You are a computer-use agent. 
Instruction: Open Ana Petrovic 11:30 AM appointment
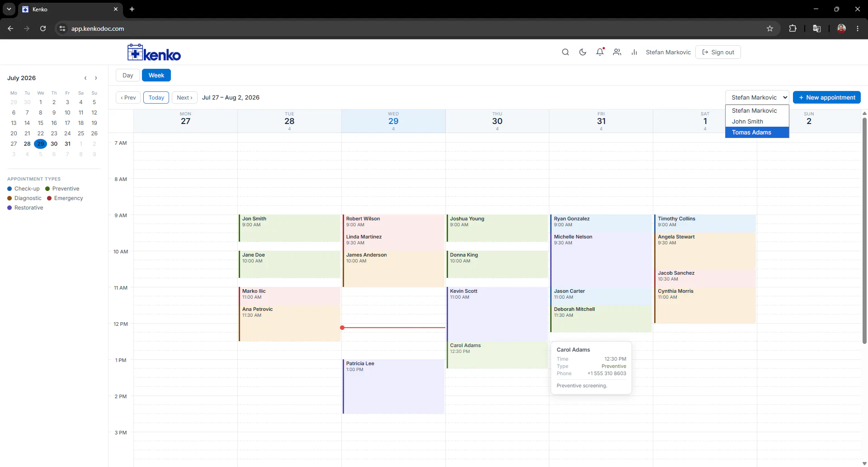(x=289, y=323)
